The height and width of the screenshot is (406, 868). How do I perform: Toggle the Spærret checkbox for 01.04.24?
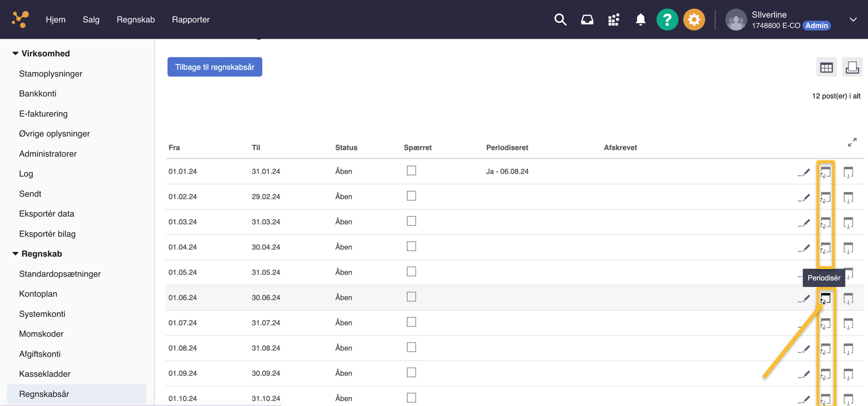(411, 246)
